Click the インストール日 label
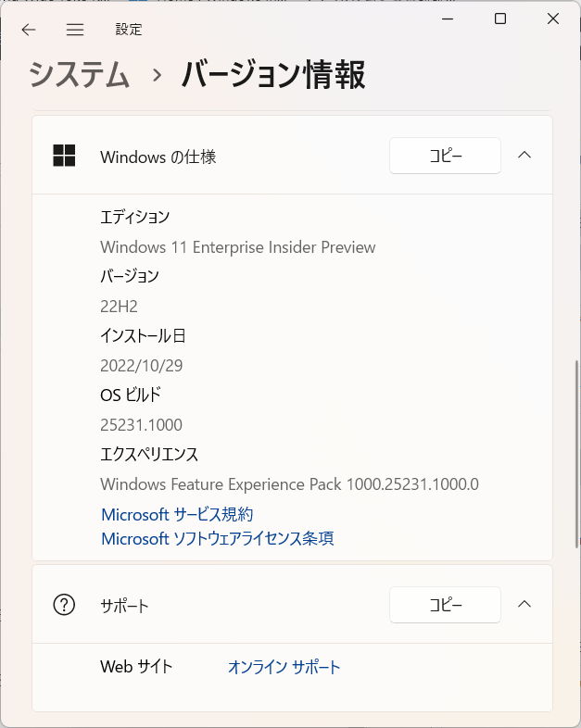 143,335
